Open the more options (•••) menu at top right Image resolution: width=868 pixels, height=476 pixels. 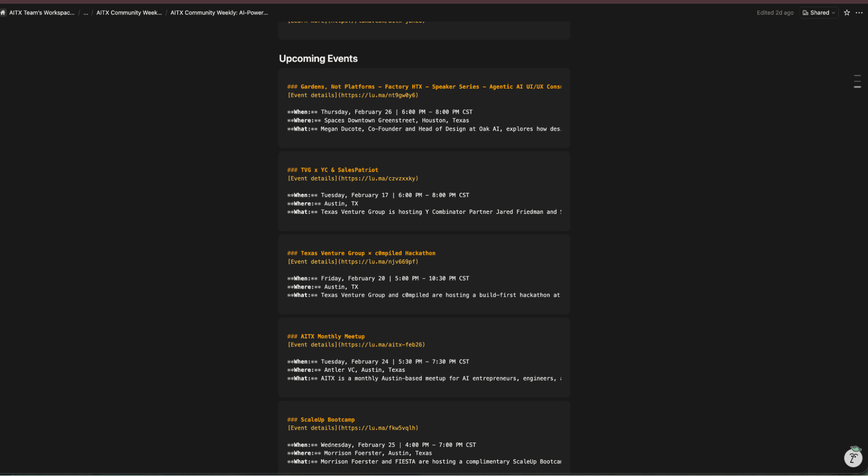coord(859,13)
